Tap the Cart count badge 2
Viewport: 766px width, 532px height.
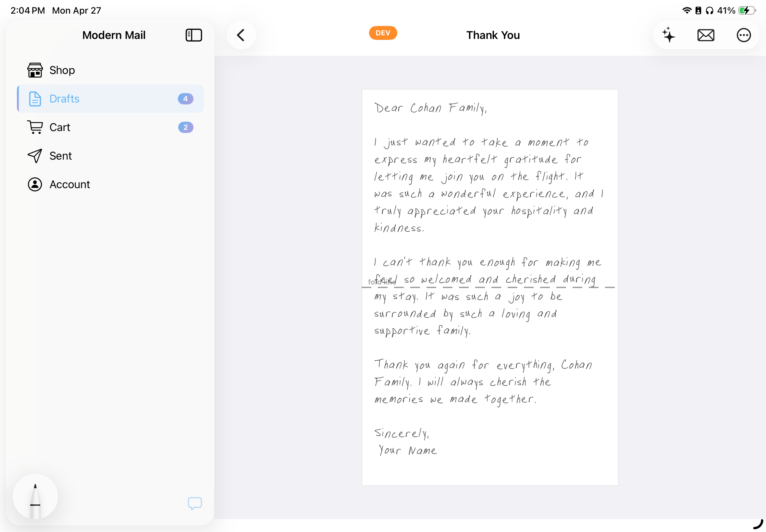click(x=185, y=127)
